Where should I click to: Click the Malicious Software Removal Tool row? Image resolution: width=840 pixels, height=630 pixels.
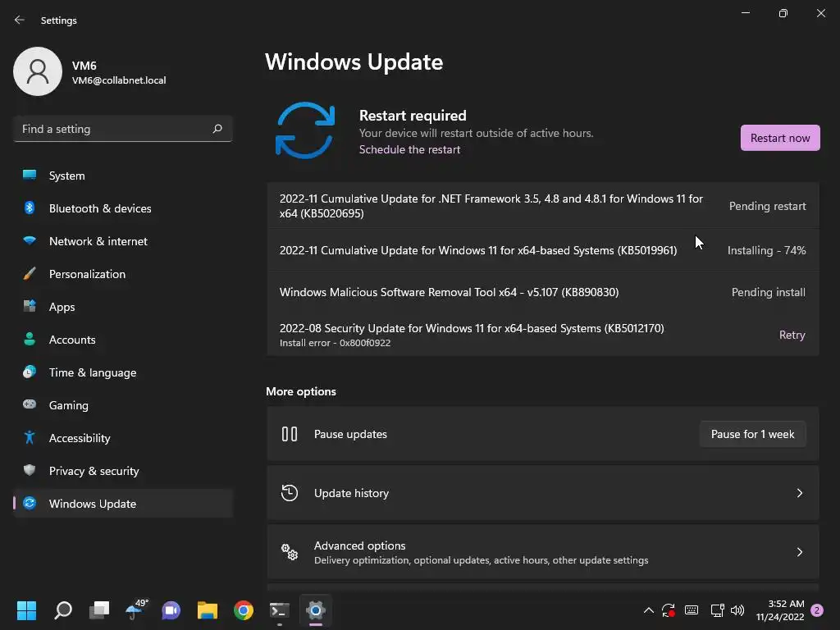click(x=543, y=292)
